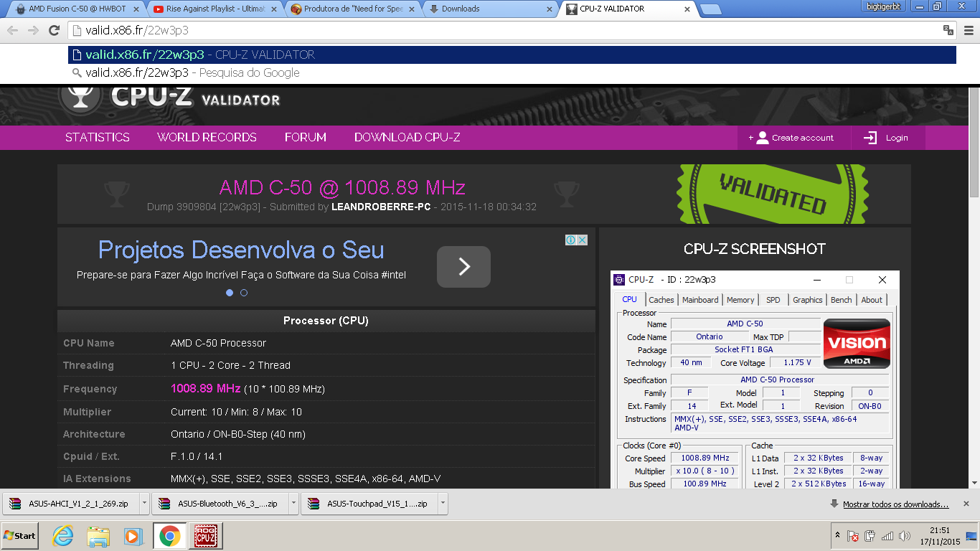Viewport: 980px width, 551px height.
Task: Show hidden tray icons arrow
Action: tap(837, 536)
